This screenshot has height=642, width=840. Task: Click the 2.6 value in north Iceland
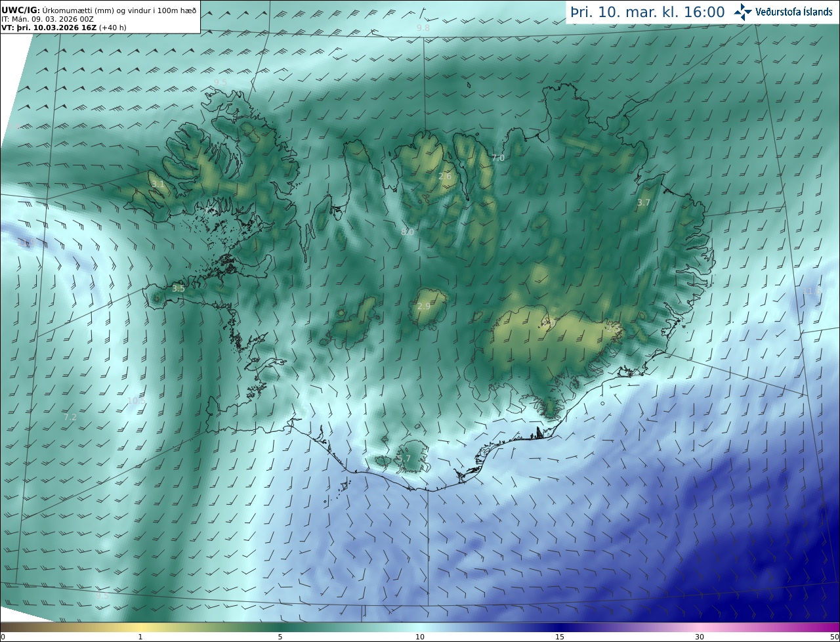click(x=445, y=177)
